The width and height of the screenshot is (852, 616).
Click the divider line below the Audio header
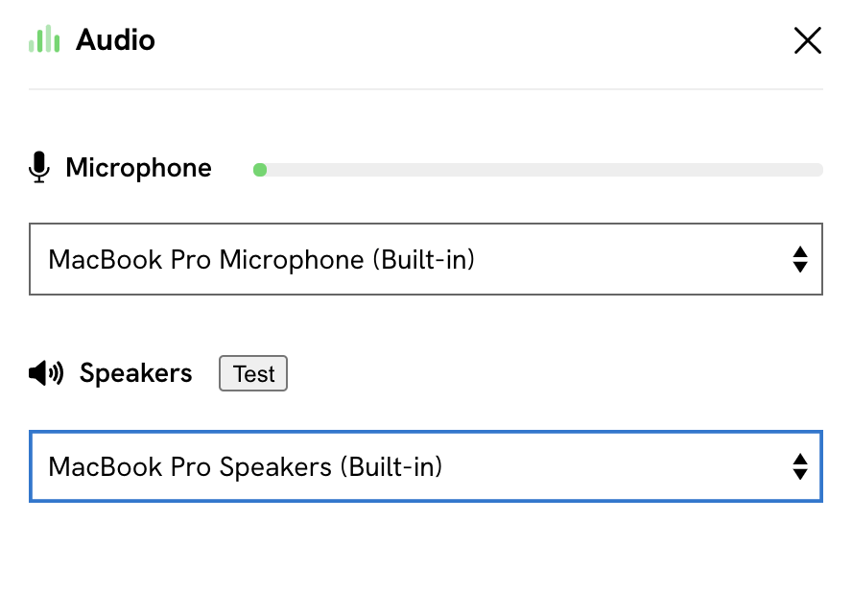coord(426,88)
